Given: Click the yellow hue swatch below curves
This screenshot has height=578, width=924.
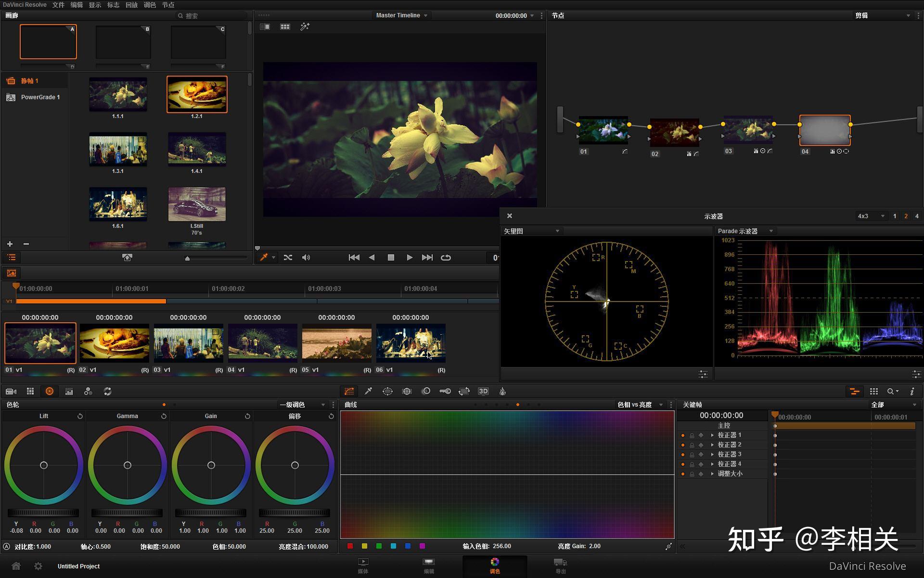Looking at the screenshot, I should click(x=364, y=546).
